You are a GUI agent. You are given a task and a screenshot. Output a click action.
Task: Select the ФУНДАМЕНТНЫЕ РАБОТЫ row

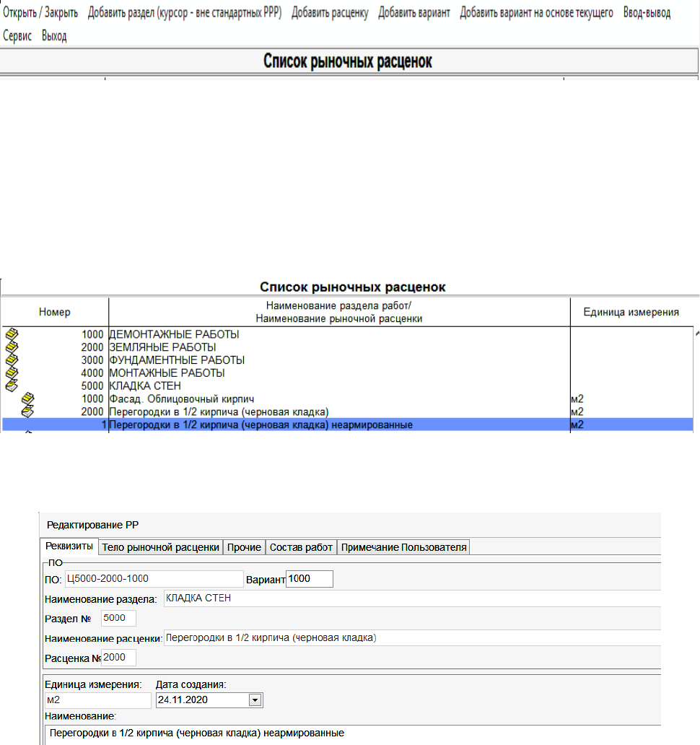[348, 360]
